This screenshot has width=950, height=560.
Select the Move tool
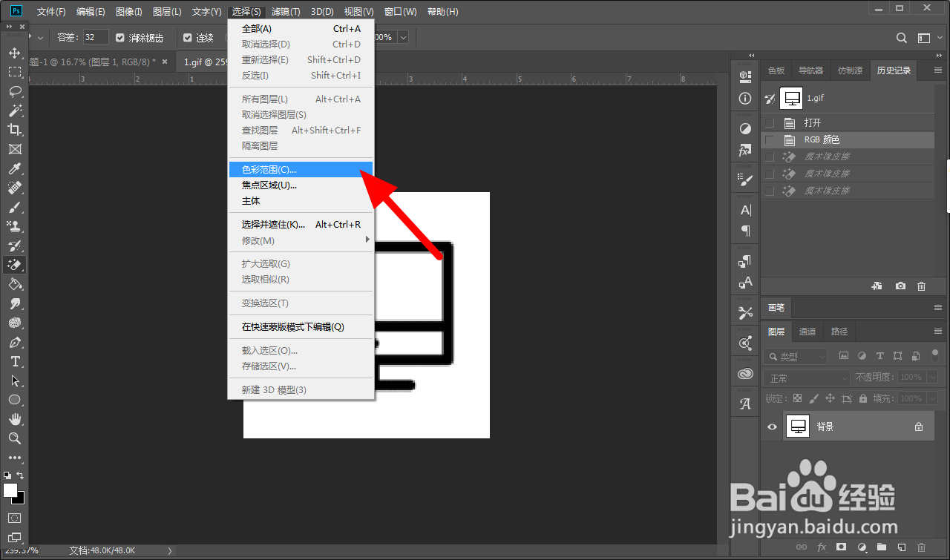click(15, 53)
